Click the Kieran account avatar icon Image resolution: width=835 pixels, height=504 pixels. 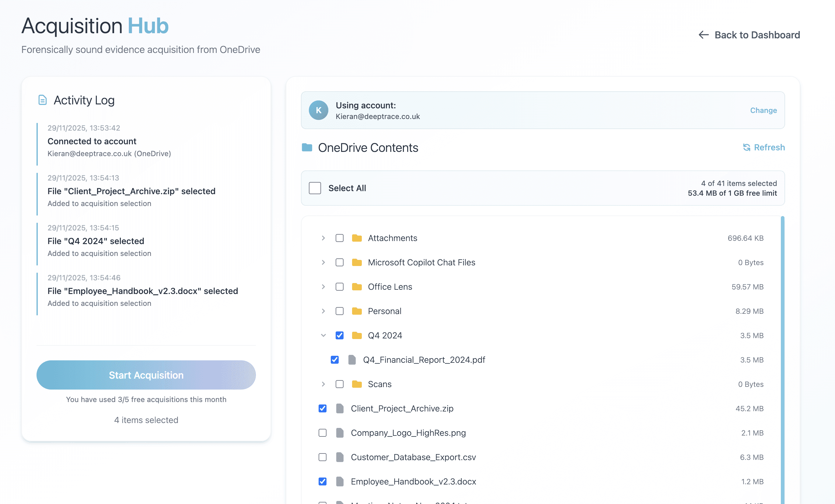pos(318,110)
